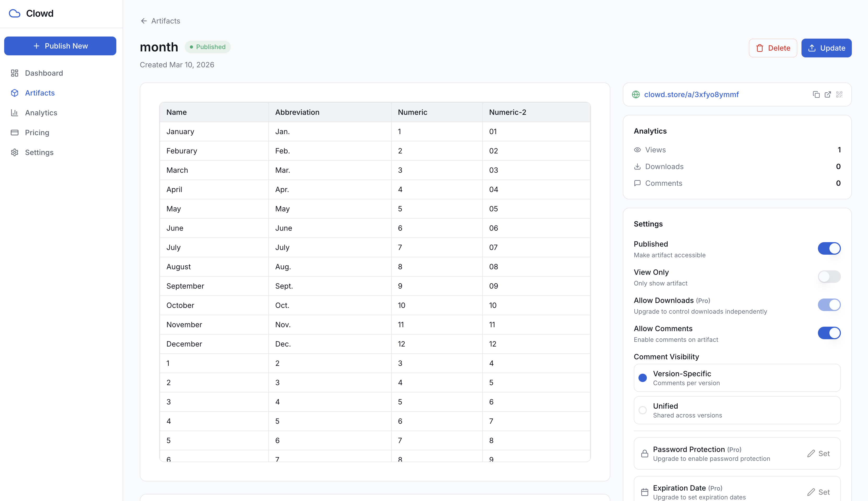Set a Password Protection value
This screenshot has width=868, height=501.
pos(818,454)
